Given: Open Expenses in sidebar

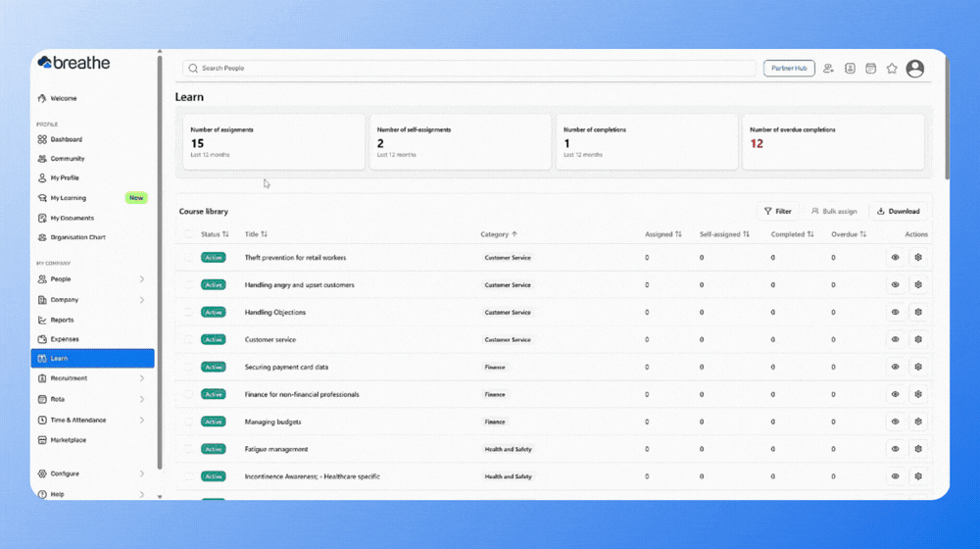Looking at the screenshot, I should [x=92, y=339].
